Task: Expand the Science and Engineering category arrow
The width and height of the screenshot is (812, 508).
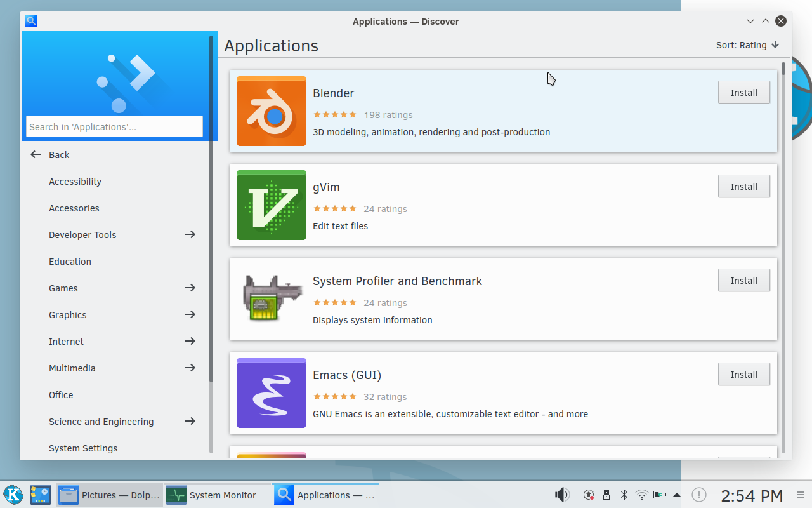Action: (190, 421)
